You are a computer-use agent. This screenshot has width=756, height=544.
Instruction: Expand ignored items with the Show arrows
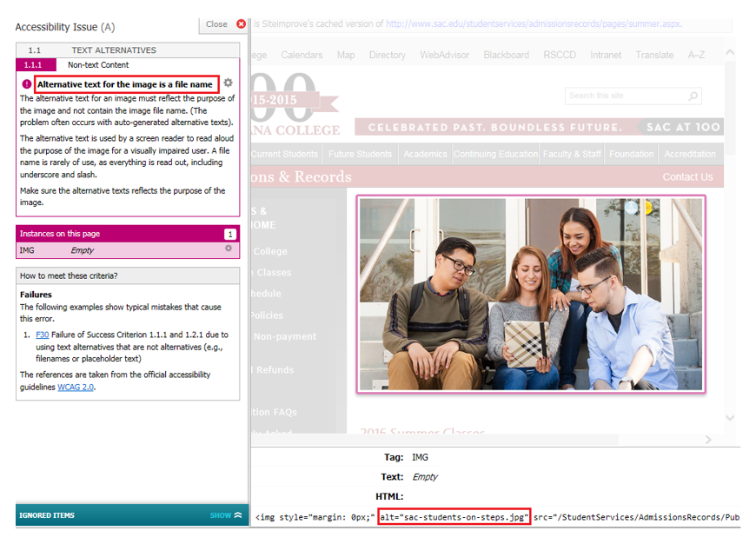(x=226, y=515)
